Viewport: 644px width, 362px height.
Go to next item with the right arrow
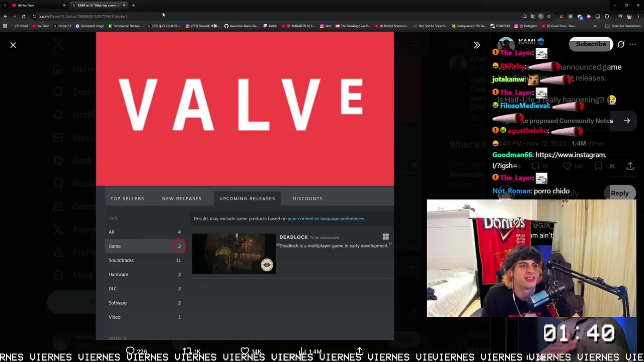627,121
